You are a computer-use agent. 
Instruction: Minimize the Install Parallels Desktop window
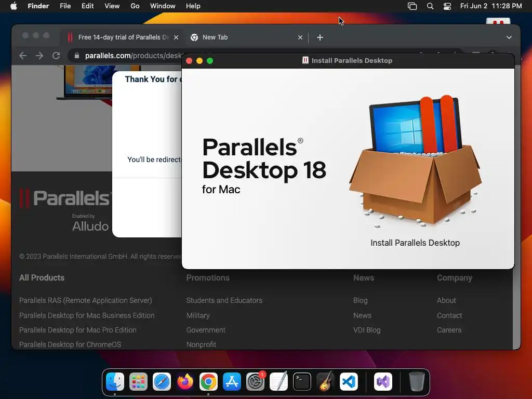199,61
